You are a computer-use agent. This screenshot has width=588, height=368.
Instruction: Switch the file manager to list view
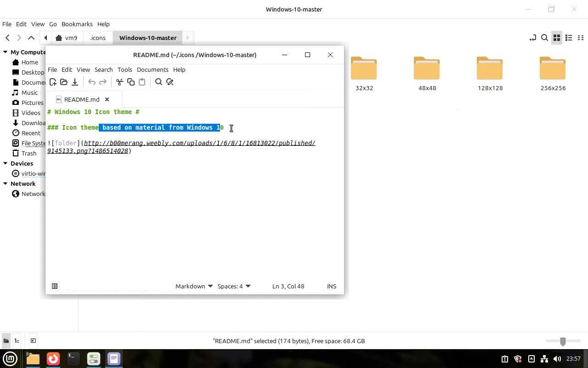569,38
